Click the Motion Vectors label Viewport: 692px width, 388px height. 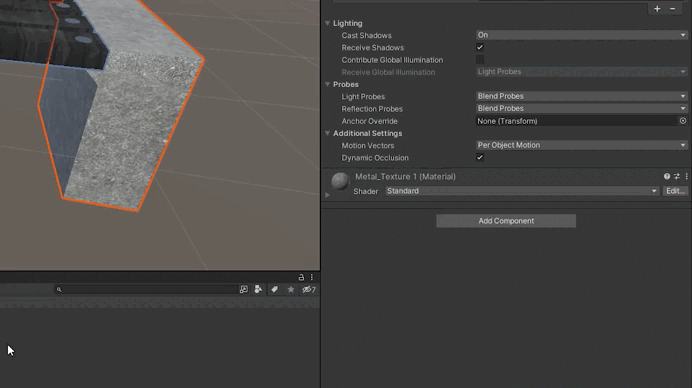pos(368,145)
